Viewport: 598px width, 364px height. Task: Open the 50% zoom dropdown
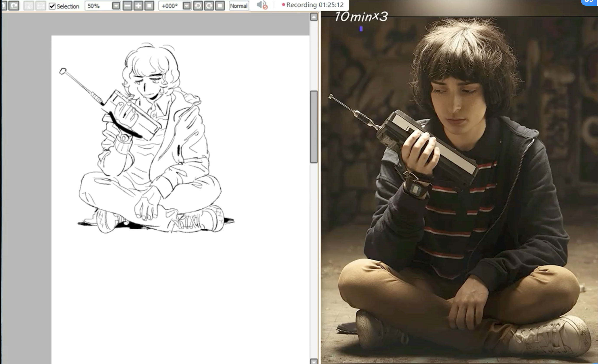[116, 6]
